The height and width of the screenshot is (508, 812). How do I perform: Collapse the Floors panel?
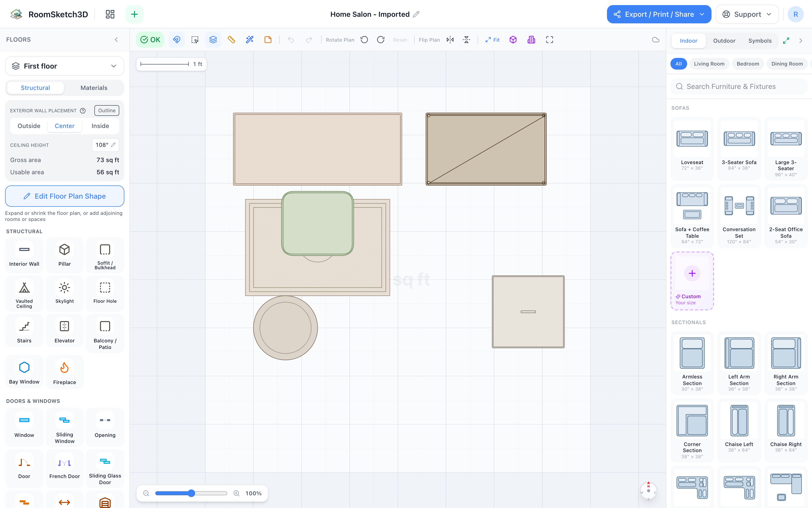click(116, 40)
